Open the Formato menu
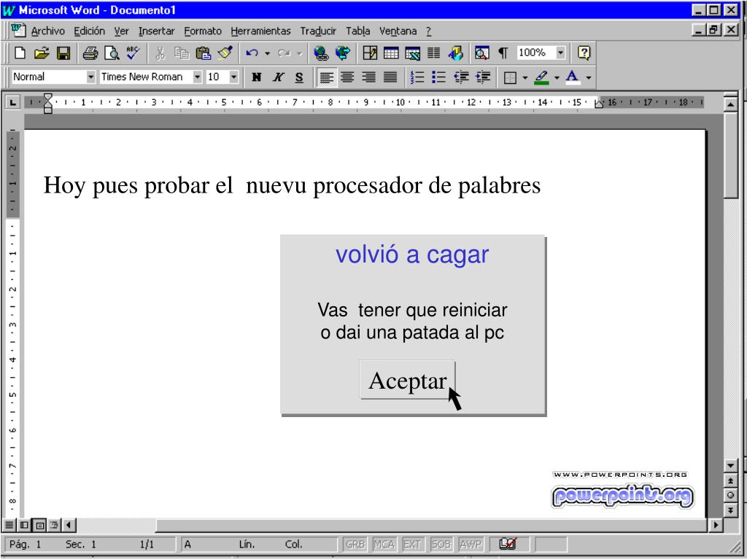This screenshot has height=560, width=747. [203, 31]
